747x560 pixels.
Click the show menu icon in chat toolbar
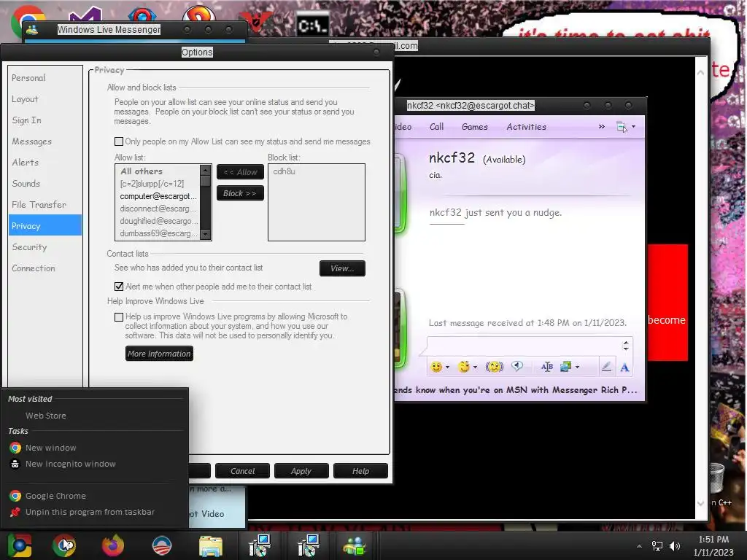click(x=622, y=127)
